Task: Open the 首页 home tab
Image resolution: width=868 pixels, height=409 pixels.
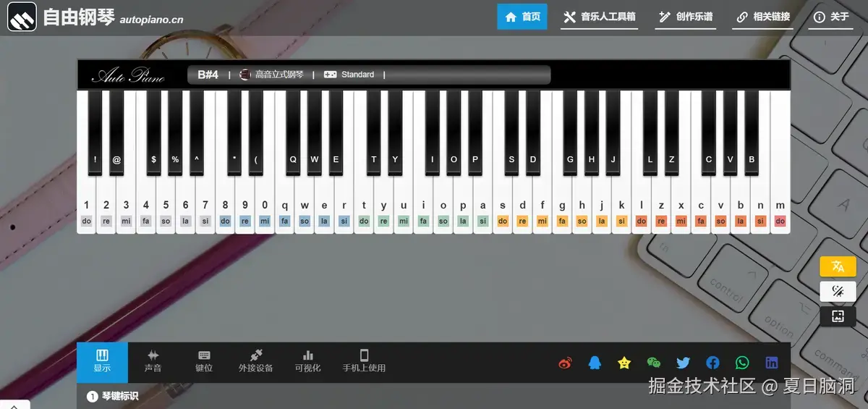Action: pyautogui.click(x=522, y=17)
